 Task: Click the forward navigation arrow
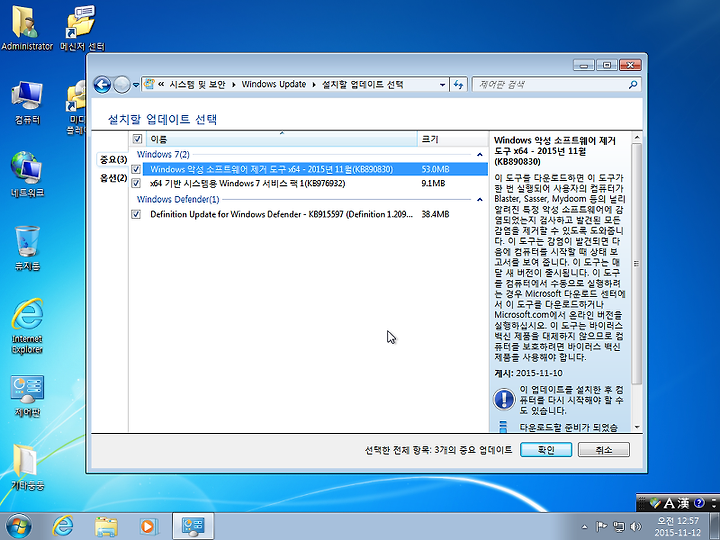[x=122, y=84]
